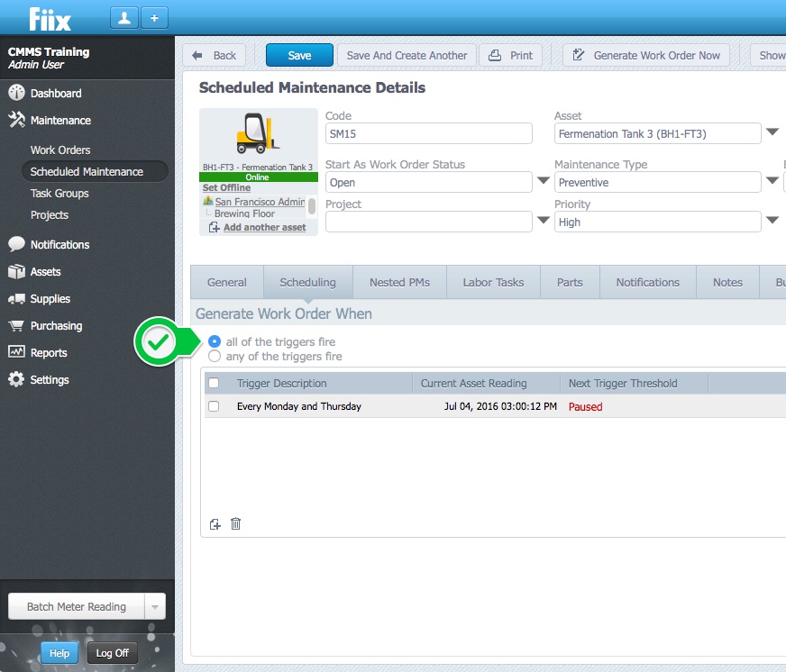Click the Maintenance tools icon
This screenshot has height=672, width=786.
click(x=16, y=120)
